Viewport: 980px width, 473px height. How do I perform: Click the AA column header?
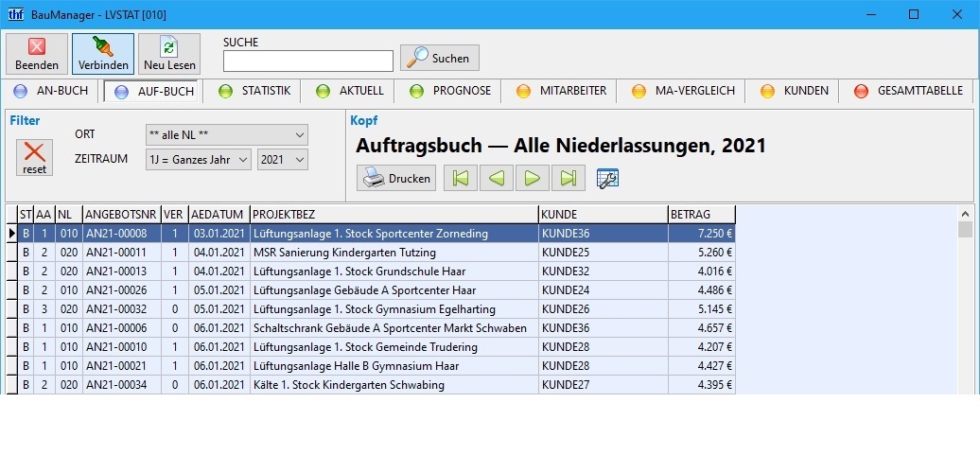44,215
